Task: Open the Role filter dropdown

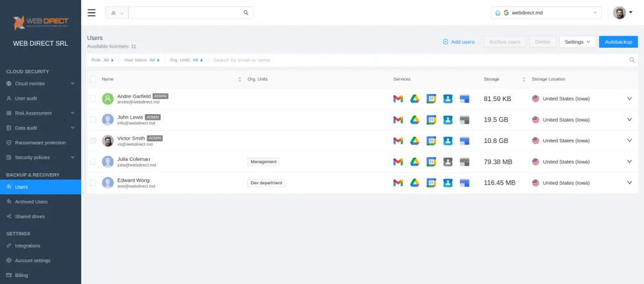Action: tap(102, 60)
